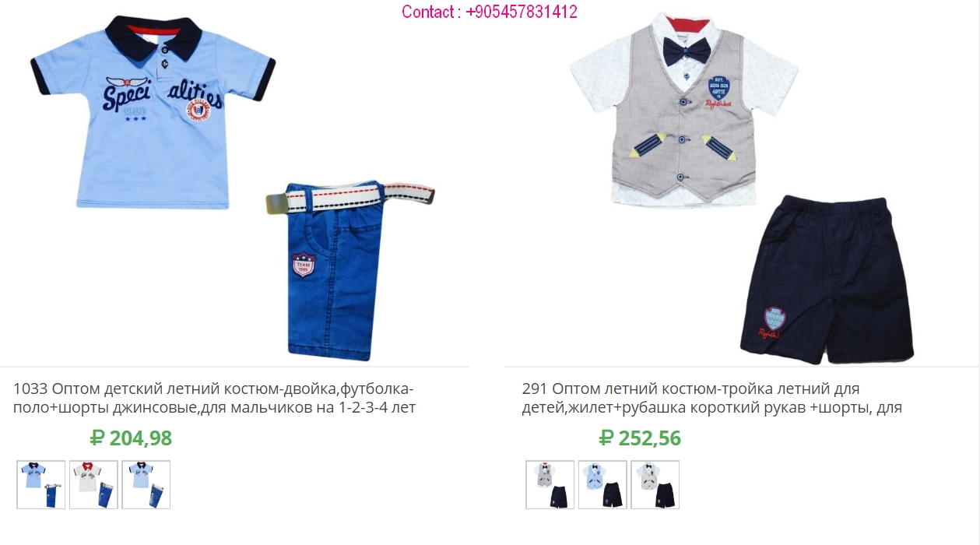Screen dimensions: 980x545
Task: Choose the first blue polo variant thumbnail
Action: coord(41,484)
